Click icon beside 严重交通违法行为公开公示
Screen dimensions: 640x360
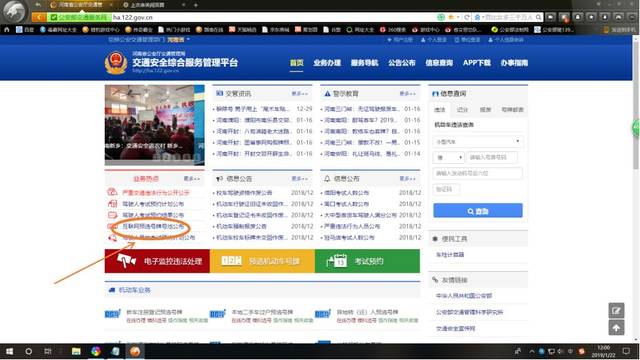click(112, 192)
